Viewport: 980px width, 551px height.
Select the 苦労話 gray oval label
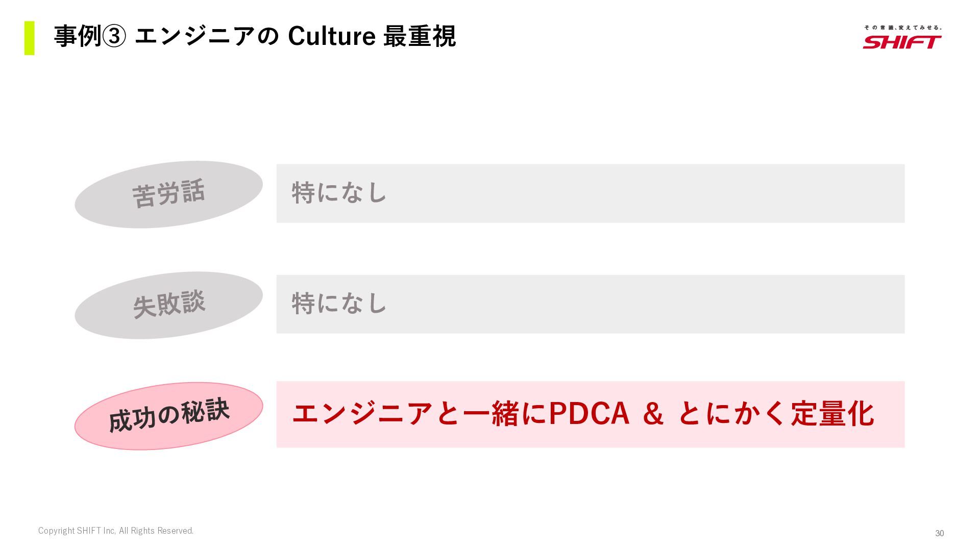pyautogui.click(x=168, y=194)
